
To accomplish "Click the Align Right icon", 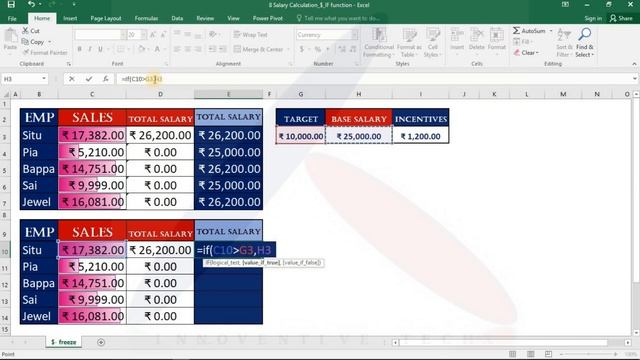I will (198, 49).
